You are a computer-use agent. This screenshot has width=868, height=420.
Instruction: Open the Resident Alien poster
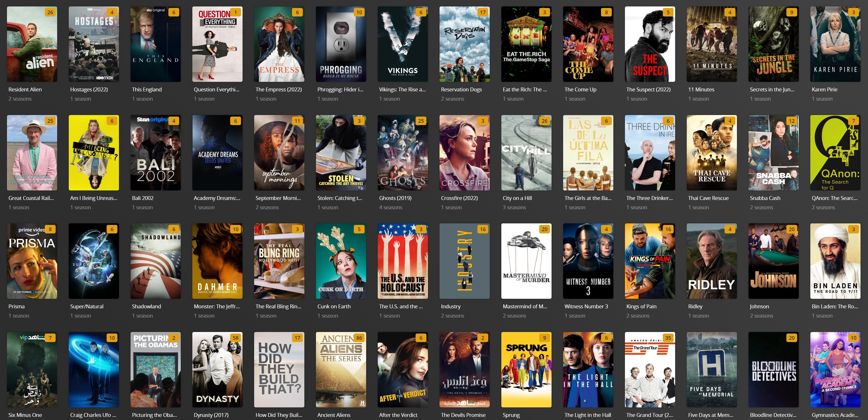point(32,44)
